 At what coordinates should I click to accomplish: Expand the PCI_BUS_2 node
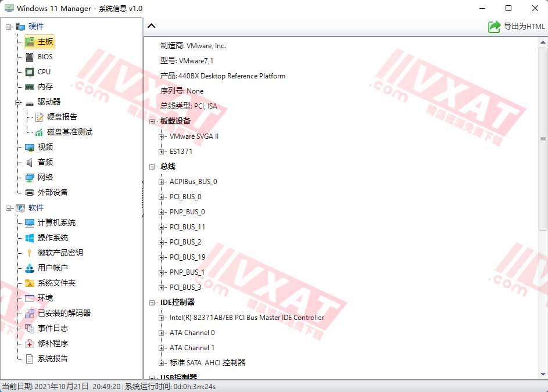[162, 242]
